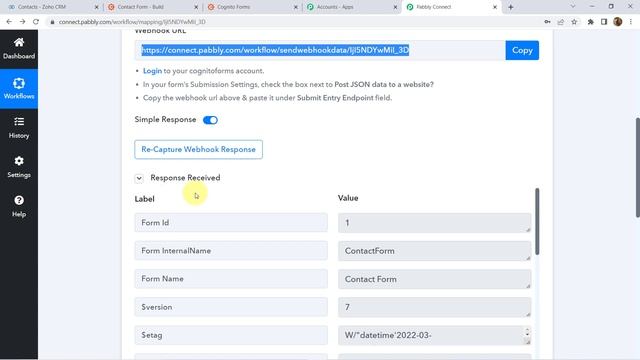This screenshot has width=640, height=360.
Task: Click the Response Received heading text
Action: tap(185, 178)
